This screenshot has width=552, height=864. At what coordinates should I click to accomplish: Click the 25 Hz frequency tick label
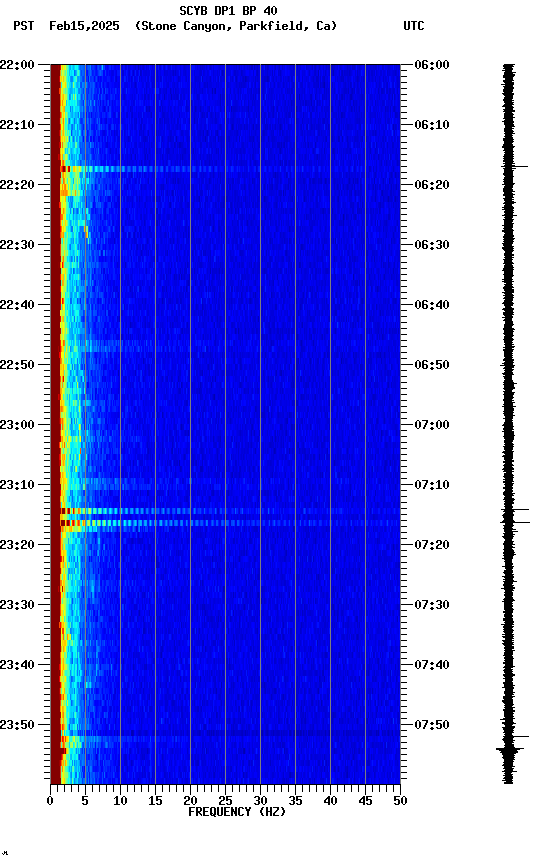(225, 801)
